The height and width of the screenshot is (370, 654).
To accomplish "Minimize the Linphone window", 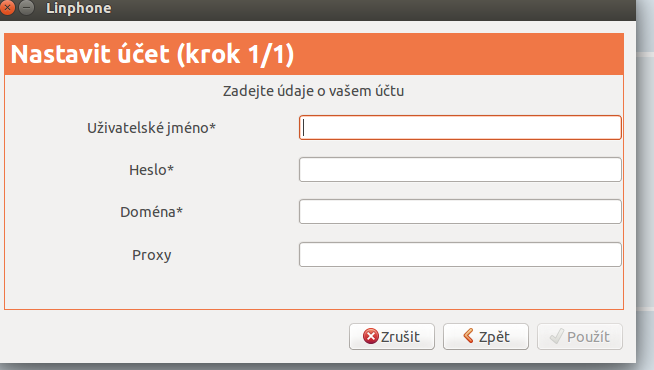I will pyautogui.click(x=27, y=8).
